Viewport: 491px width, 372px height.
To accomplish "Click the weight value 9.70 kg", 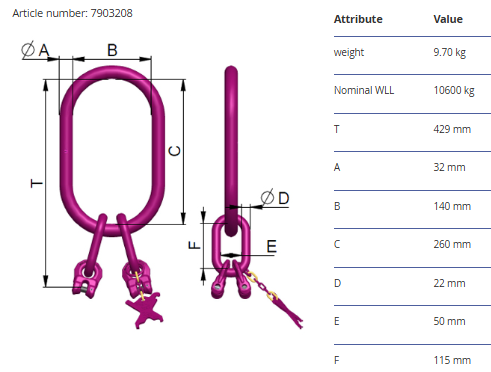I will [x=449, y=53].
